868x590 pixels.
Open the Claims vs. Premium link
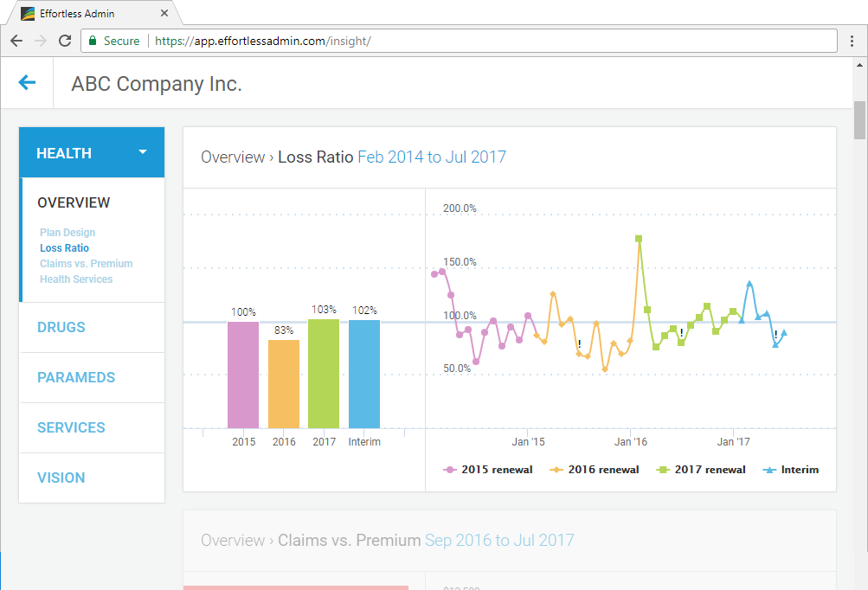pos(86,263)
